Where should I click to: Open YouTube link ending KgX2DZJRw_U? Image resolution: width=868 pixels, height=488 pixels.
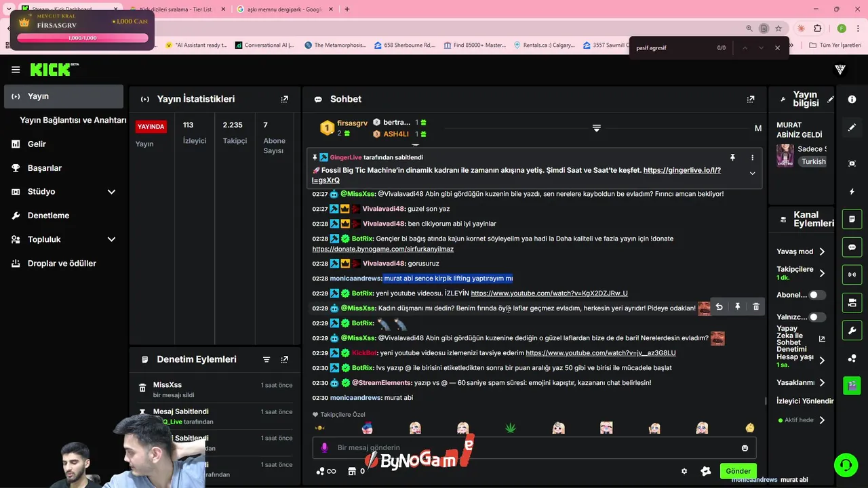[x=549, y=293]
